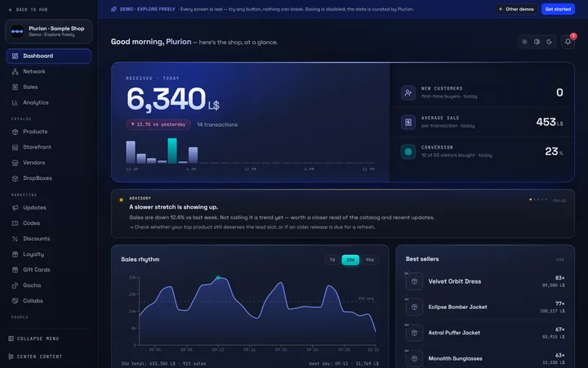Click the Products box icon
588x368 pixels.
15,132
